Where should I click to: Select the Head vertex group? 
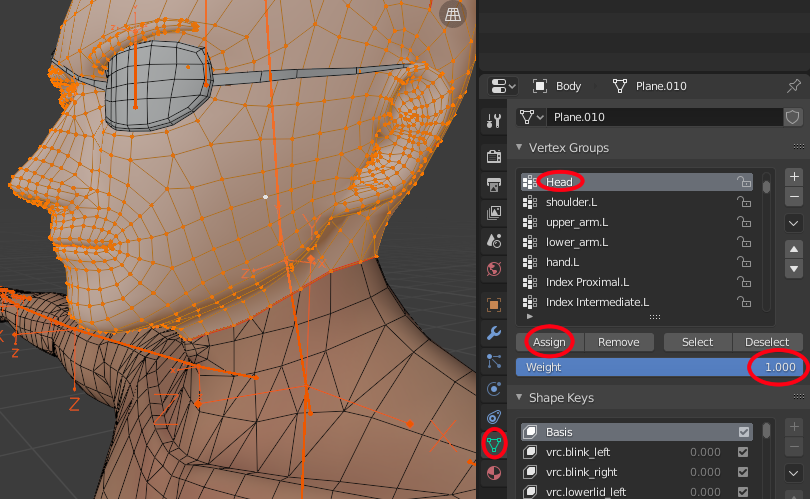coord(636,182)
